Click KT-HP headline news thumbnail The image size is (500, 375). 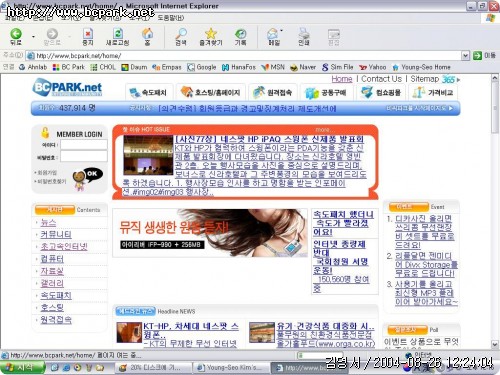[x=129, y=332]
